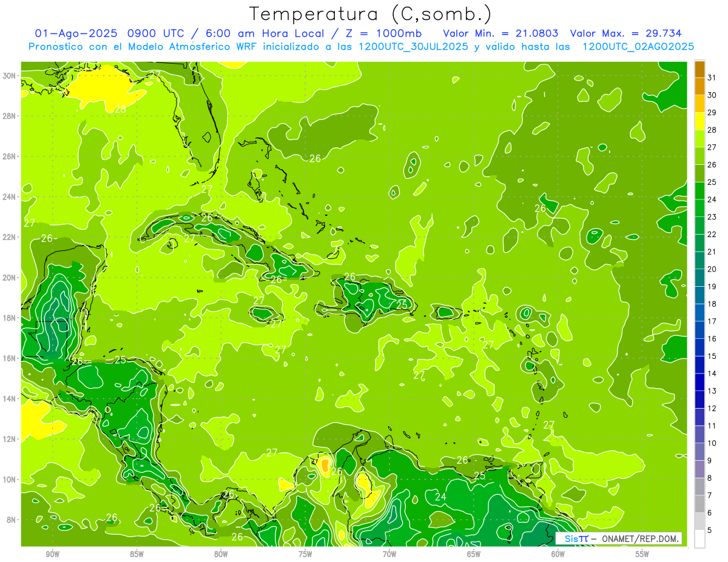Click the 65W longitude label
Image resolution: width=728 pixels, height=562 pixels.
tap(474, 554)
